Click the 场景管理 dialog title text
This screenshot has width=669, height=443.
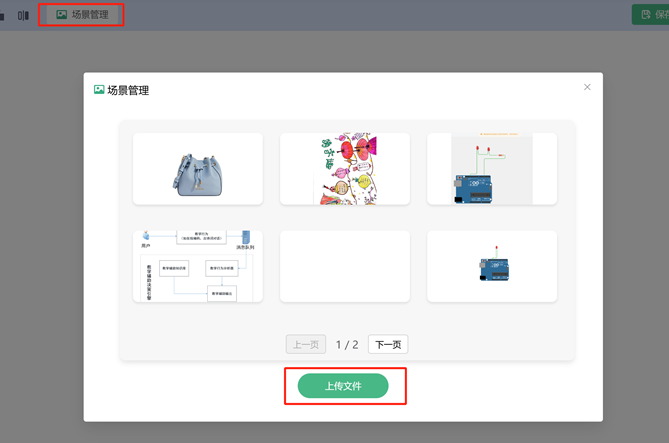[x=128, y=90]
